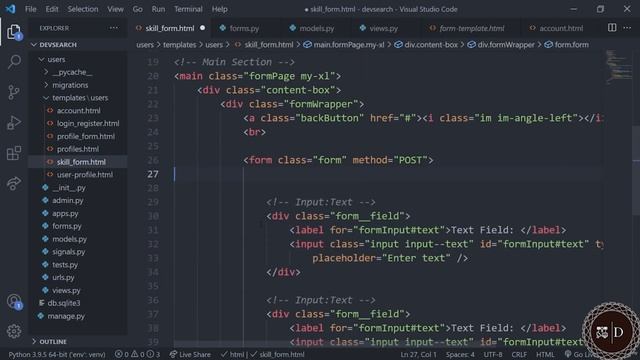The width and height of the screenshot is (640, 360).
Task: Open the View menu
Action: (116, 9)
